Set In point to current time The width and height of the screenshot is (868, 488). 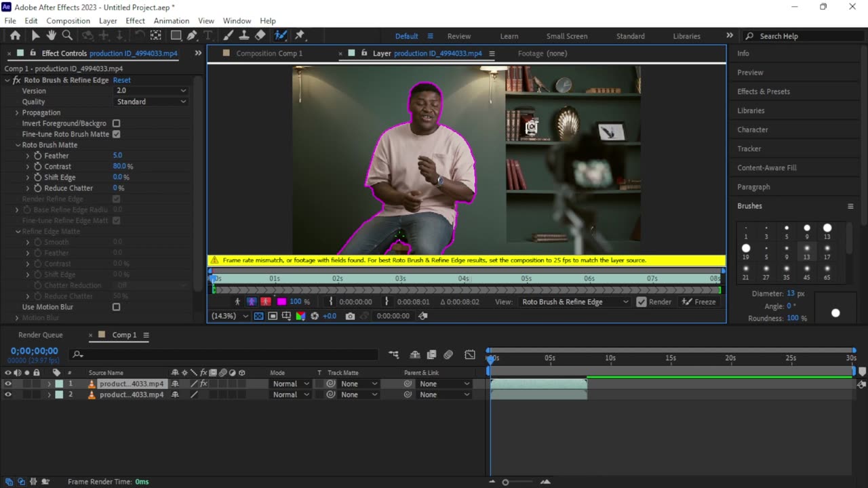click(x=331, y=302)
